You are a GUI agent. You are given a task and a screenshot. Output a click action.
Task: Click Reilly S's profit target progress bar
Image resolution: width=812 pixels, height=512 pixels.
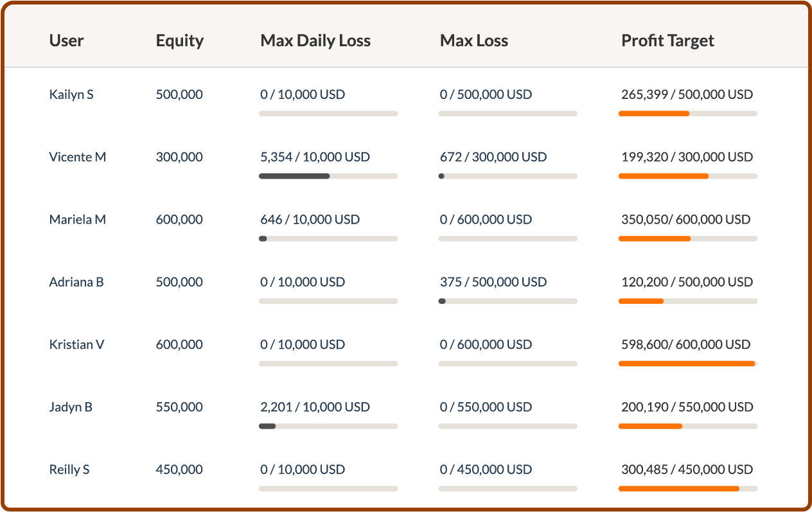[x=687, y=489]
